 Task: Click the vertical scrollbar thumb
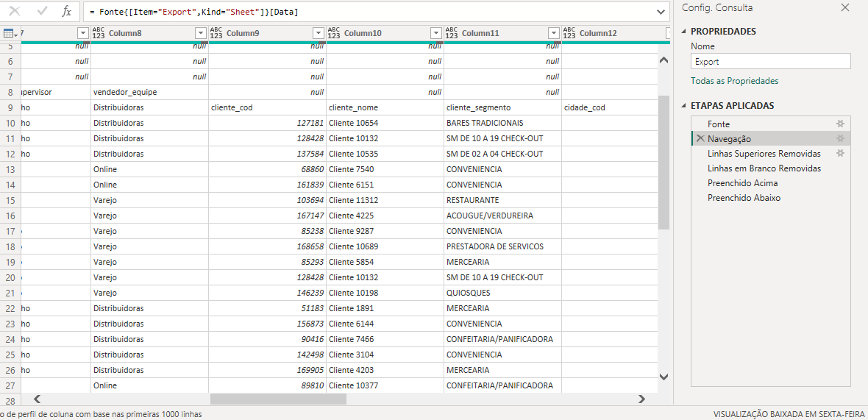[x=664, y=162]
